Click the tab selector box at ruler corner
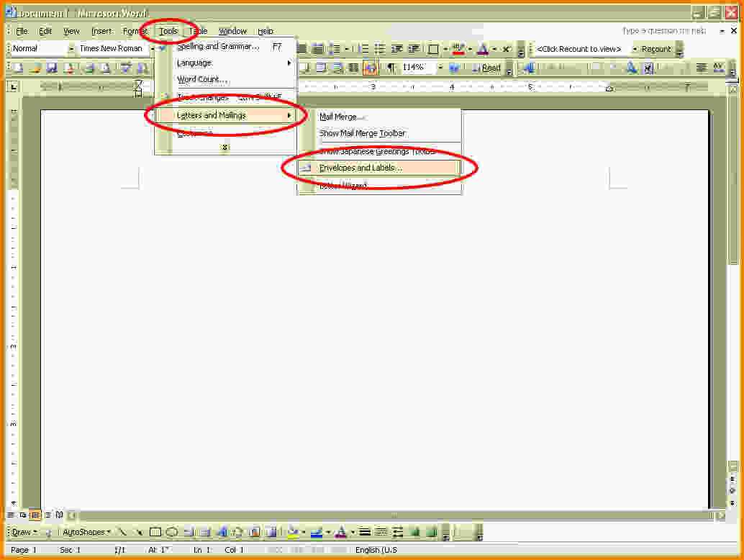This screenshot has height=560, width=744. [13, 87]
